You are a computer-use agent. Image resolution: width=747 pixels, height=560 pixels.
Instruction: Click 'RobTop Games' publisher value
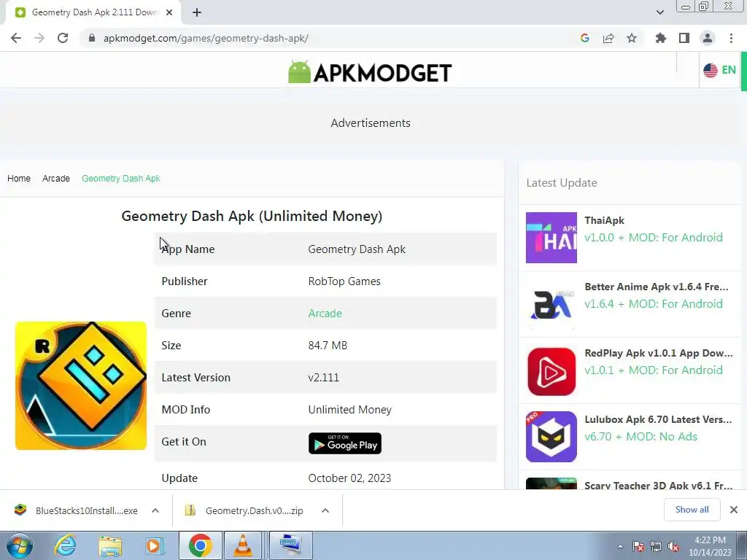tap(344, 281)
